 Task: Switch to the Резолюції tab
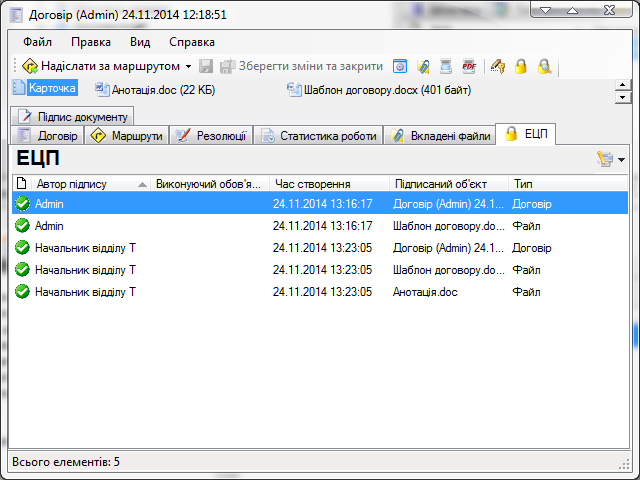tap(211, 136)
